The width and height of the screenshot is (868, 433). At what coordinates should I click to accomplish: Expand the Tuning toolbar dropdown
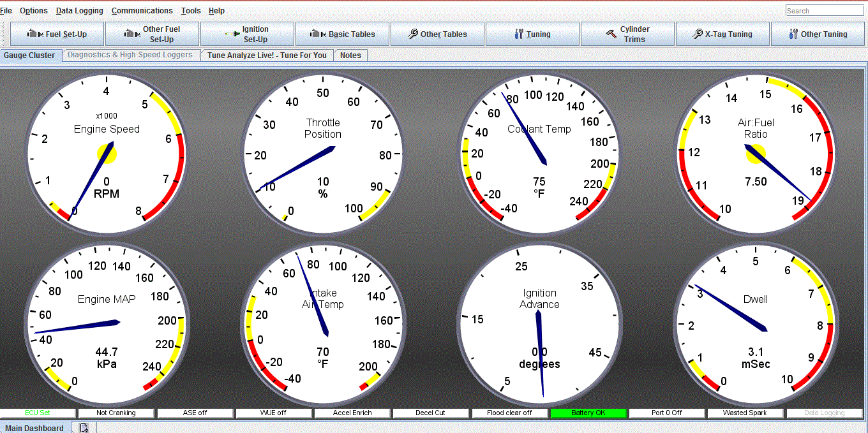tap(532, 34)
